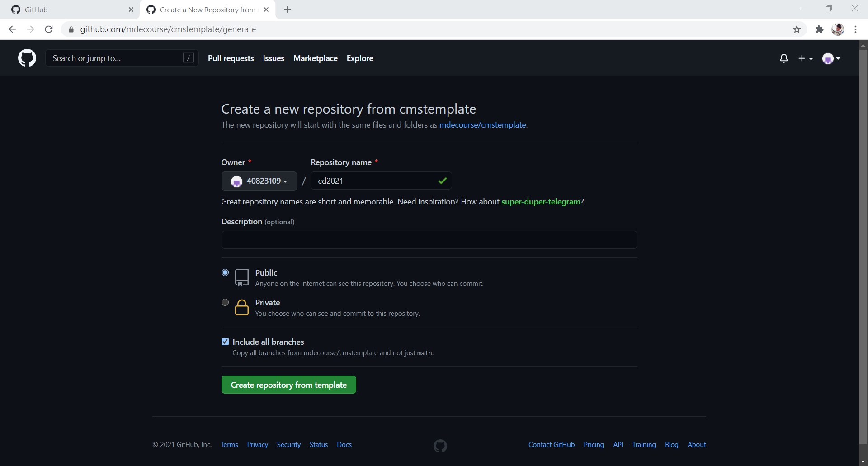Open the Blog footer link
The width and height of the screenshot is (868, 466).
672,445
